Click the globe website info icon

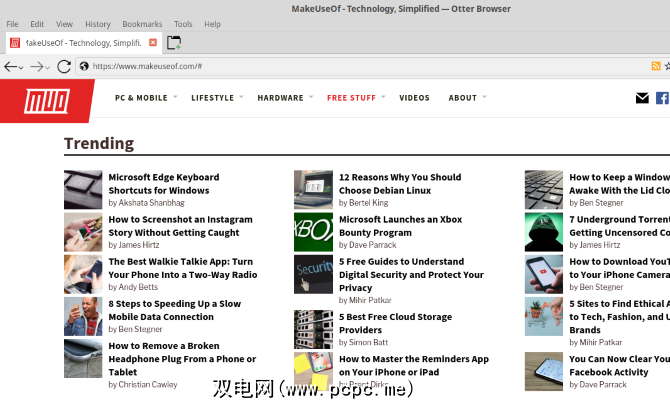point(84,66)
